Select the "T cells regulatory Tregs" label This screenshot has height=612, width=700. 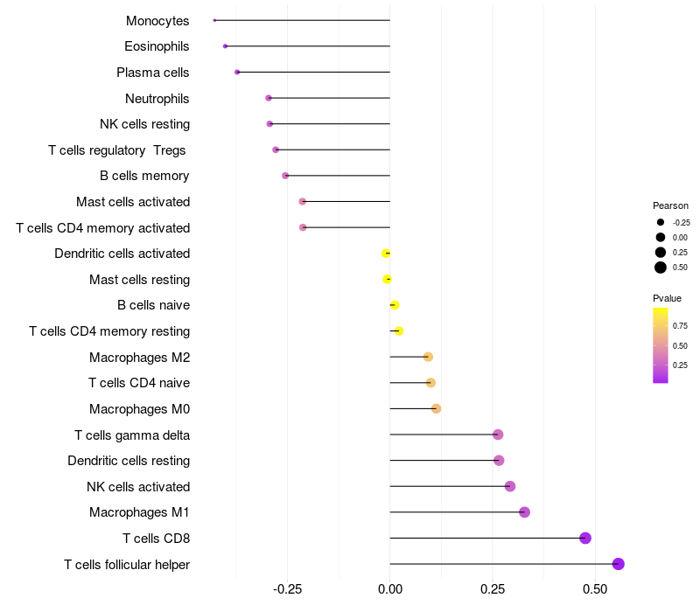pos(118,150)
